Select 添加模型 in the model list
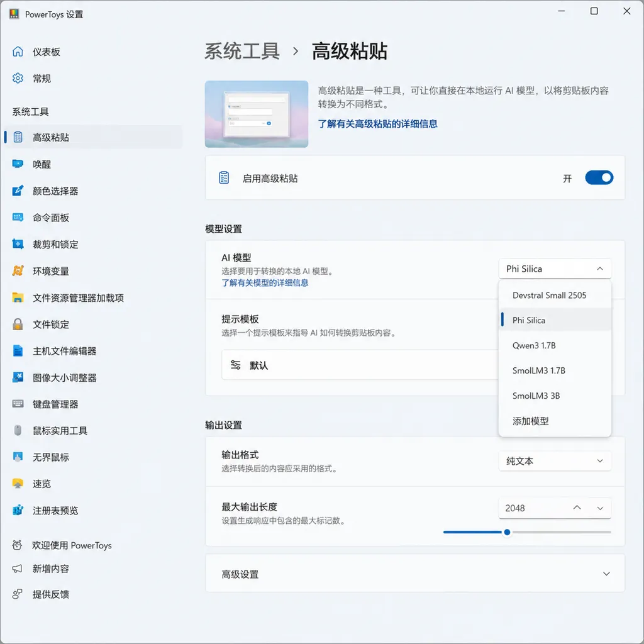Screen dimensions: 644x644 (555, 421)
